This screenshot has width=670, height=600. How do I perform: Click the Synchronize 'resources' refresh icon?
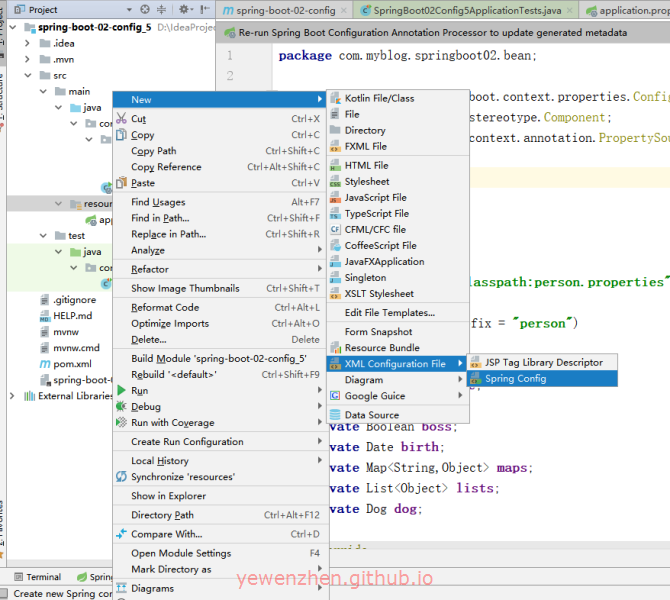click(121, 477)
